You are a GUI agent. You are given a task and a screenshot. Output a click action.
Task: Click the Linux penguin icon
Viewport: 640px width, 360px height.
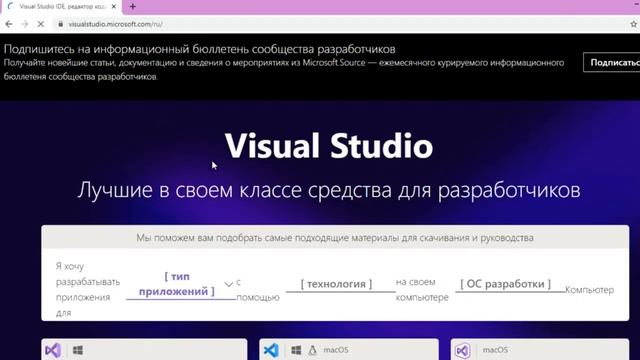(313, 350)
